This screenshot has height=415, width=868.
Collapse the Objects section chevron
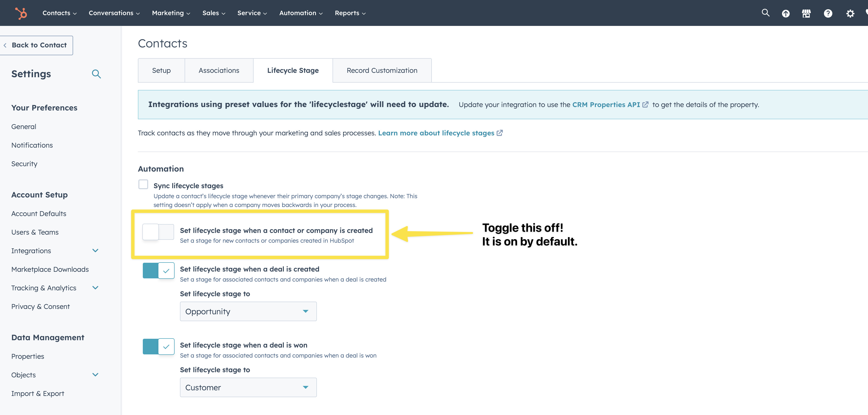95,375
